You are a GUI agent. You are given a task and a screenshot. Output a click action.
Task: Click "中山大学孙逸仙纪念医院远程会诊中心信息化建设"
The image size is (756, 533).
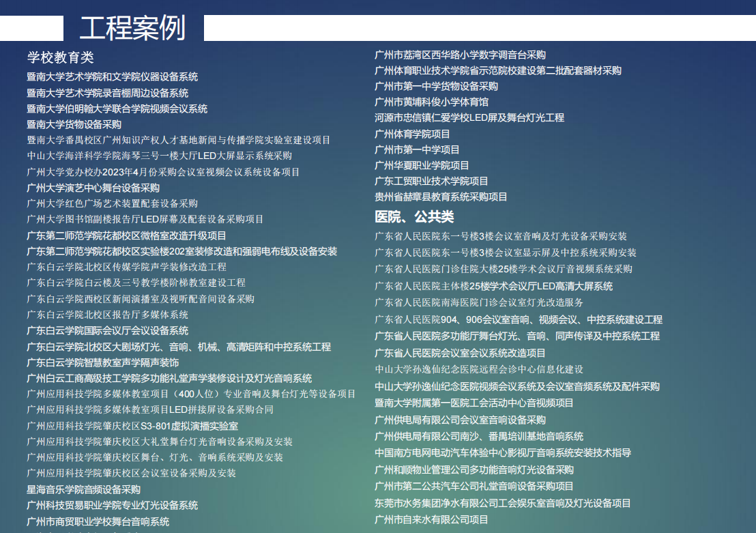(479, 369)
